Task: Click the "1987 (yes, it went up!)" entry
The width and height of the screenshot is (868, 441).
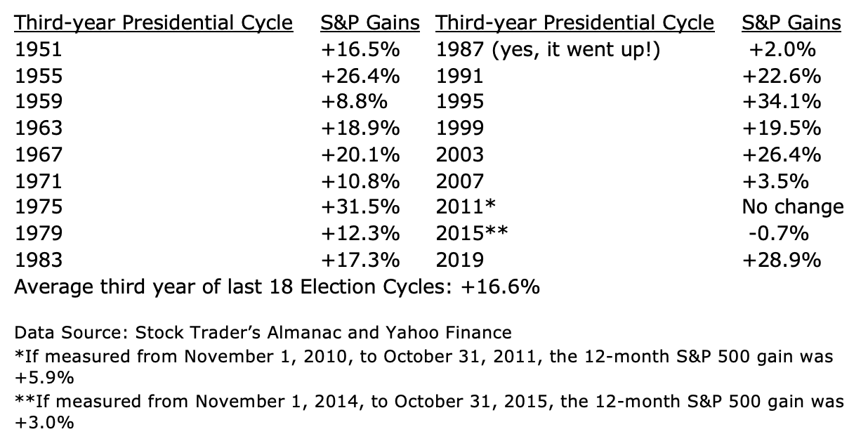Action: [x=548, y=50]
